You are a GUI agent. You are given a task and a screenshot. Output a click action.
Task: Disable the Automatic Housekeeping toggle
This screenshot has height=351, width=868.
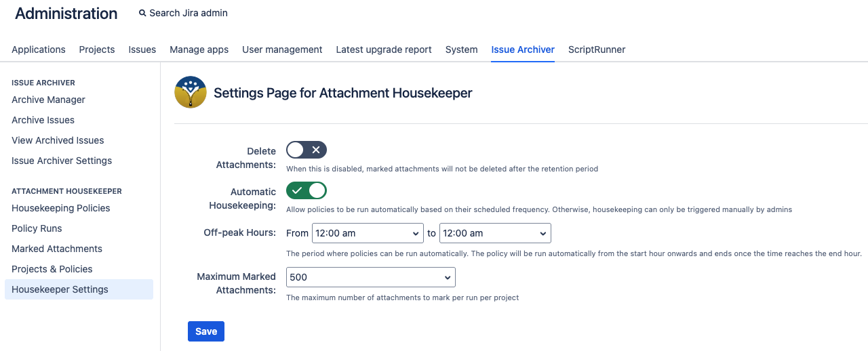pyautogui.click(x=307, y=190)
